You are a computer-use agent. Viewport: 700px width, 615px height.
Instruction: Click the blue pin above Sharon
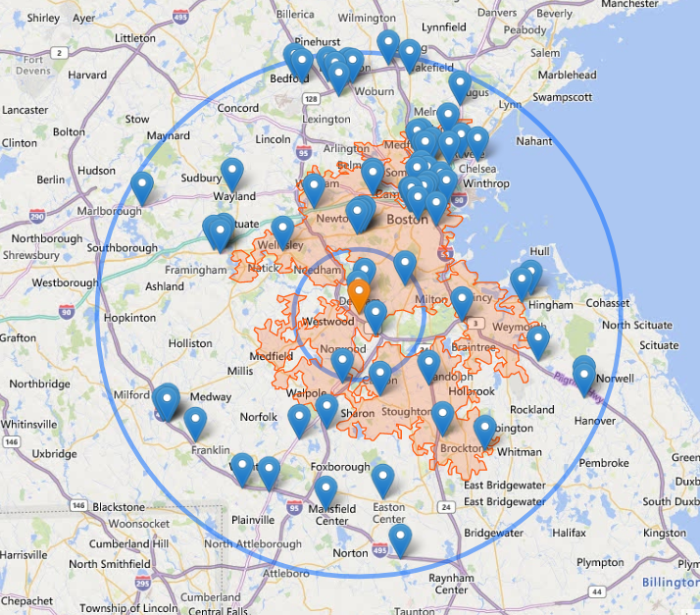(326, 409)
